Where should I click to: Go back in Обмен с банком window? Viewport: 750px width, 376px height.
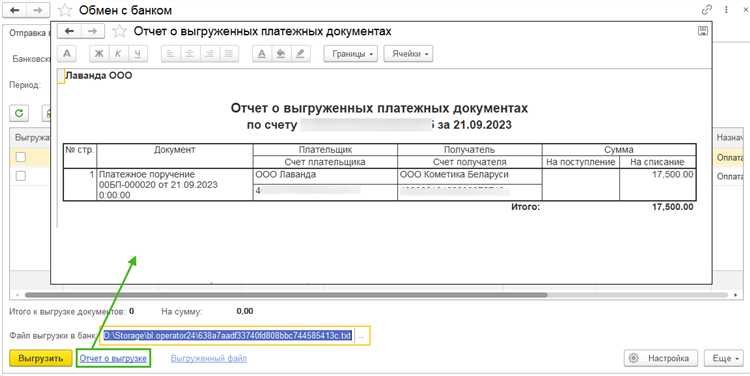pos(14,10)
